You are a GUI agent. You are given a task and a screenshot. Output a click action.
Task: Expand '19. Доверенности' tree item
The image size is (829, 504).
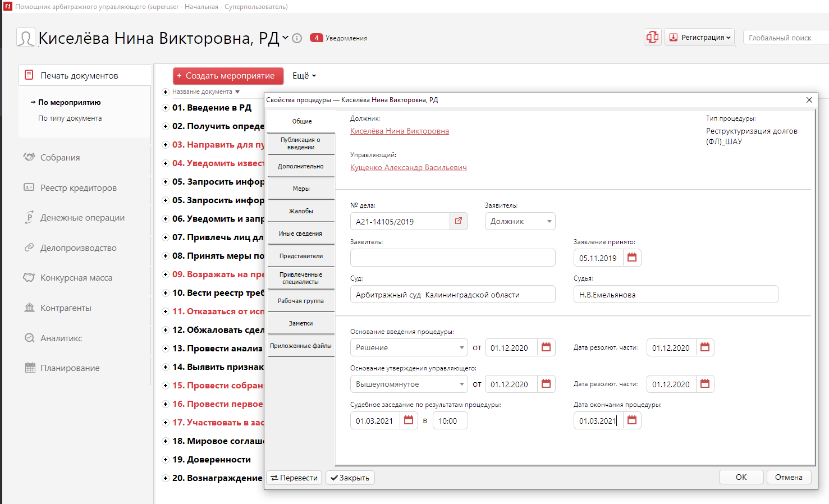click(166, 460)
